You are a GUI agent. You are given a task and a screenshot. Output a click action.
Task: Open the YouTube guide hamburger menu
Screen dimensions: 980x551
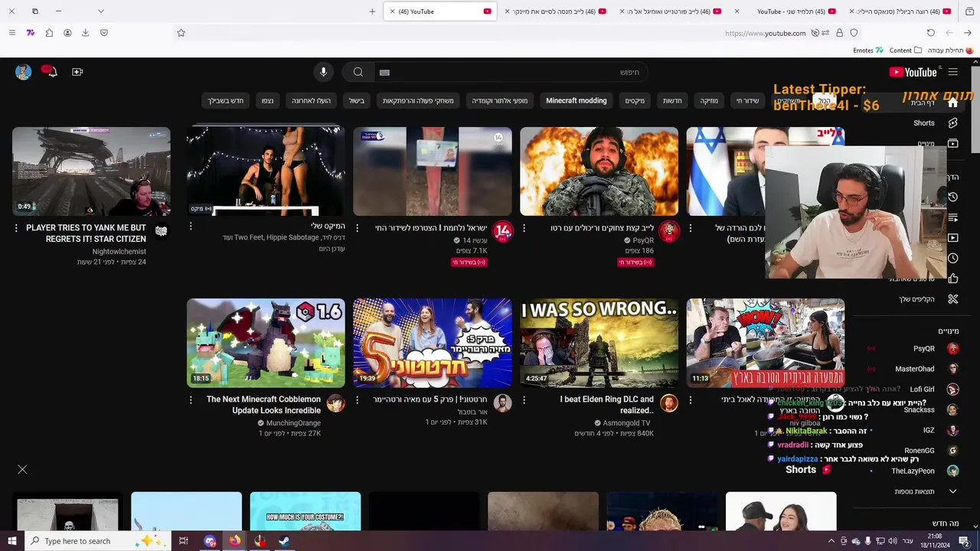[952, 72]
